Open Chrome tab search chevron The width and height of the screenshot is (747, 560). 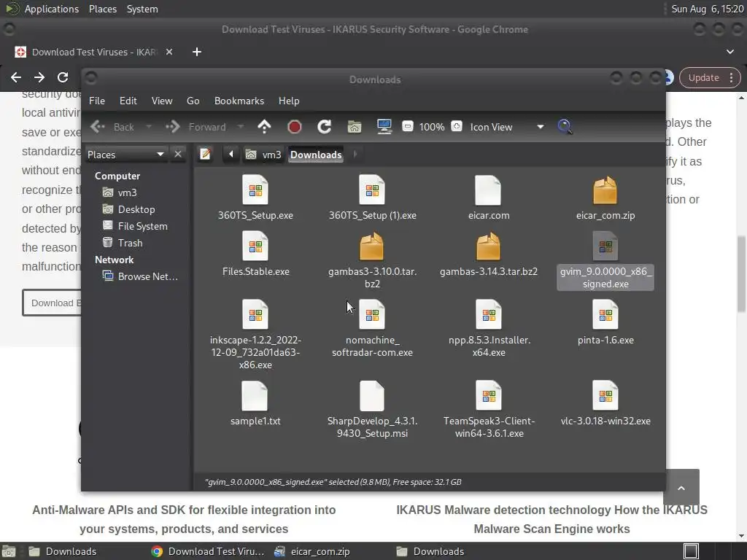[729, 52]
